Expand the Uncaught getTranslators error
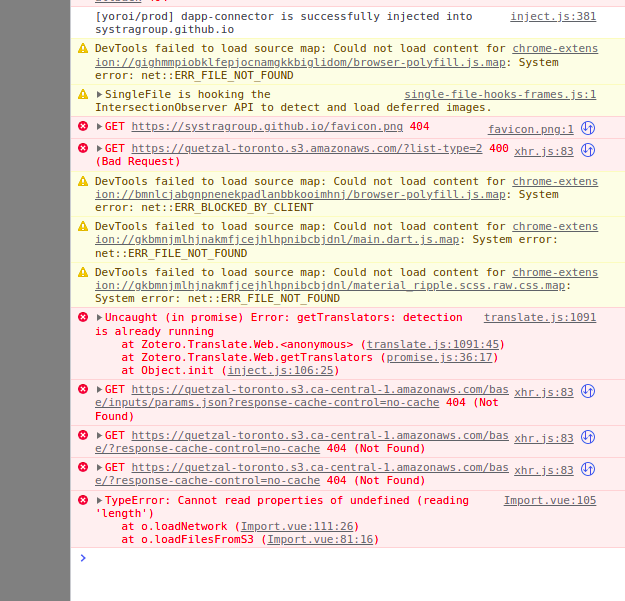 pos(99,317)
